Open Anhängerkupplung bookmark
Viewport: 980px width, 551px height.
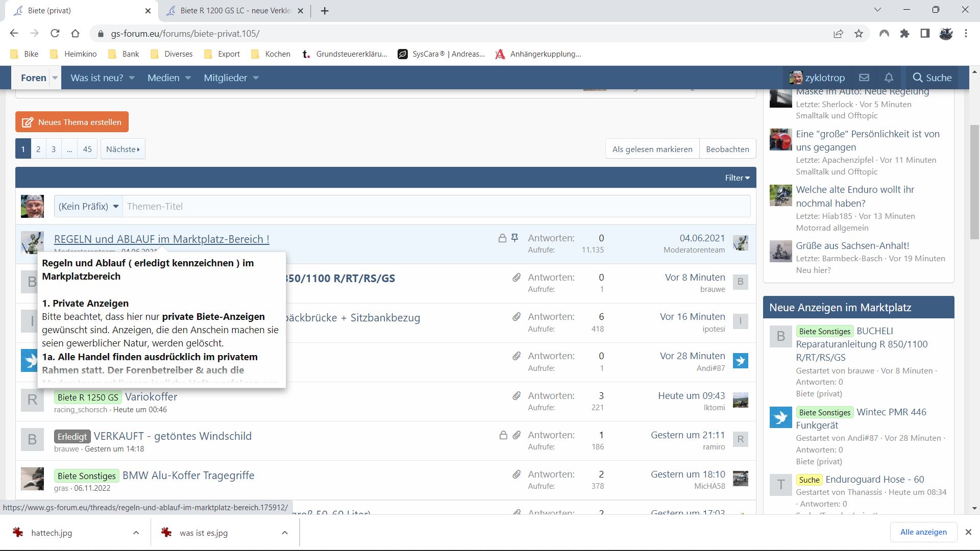(538, 54)
